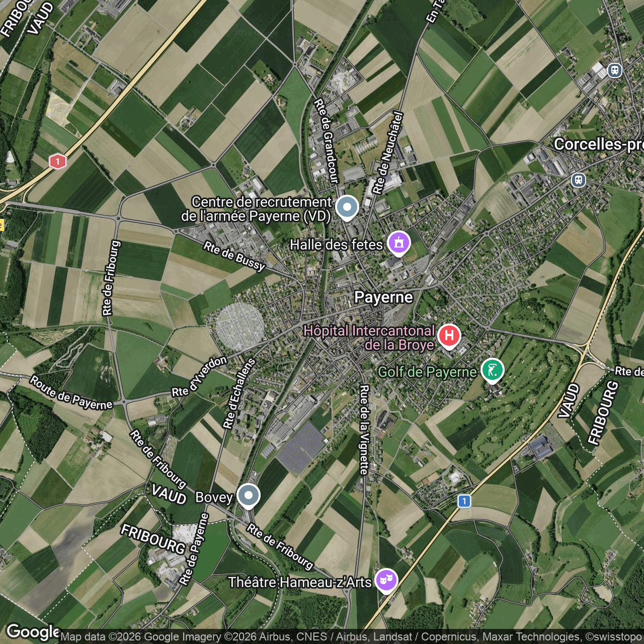This screenshot has height=644, width=644.
Task: Click the Hôpital Intercantonal hospital marker
Action: [449, 335]
